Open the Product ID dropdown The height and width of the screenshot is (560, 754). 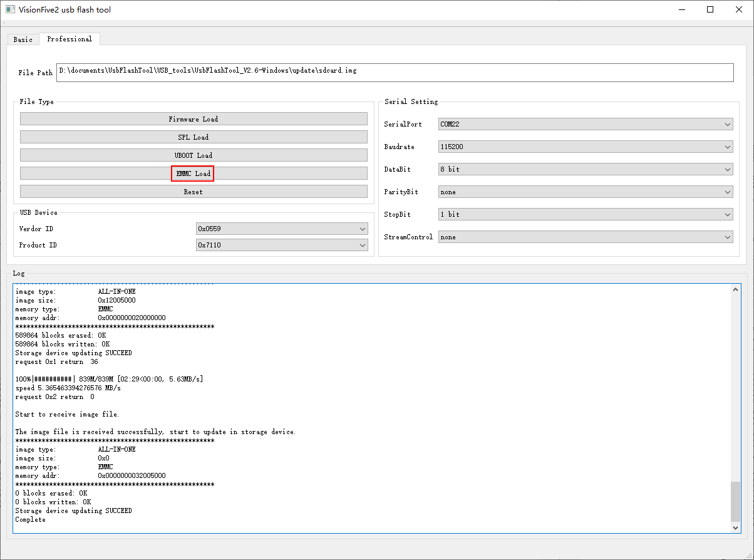282,245
